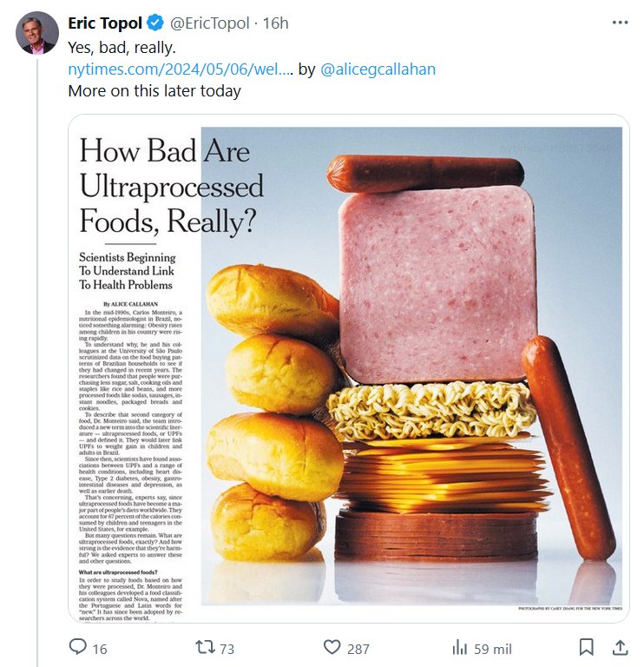Click the 59 mil views count

(493, 648)
